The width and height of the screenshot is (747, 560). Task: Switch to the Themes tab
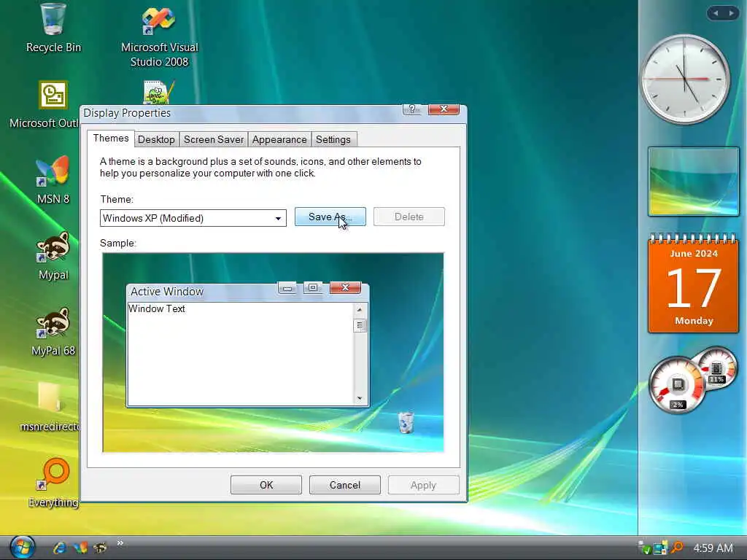(x=111, y=138)
